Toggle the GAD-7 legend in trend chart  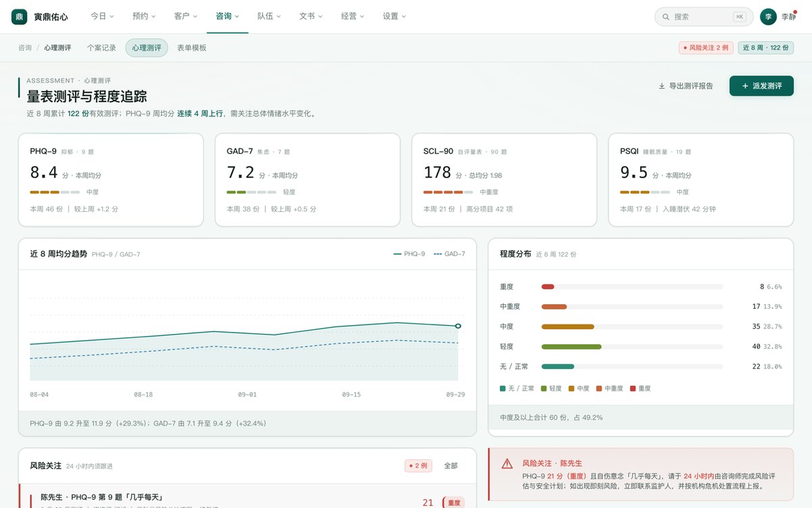449,254
